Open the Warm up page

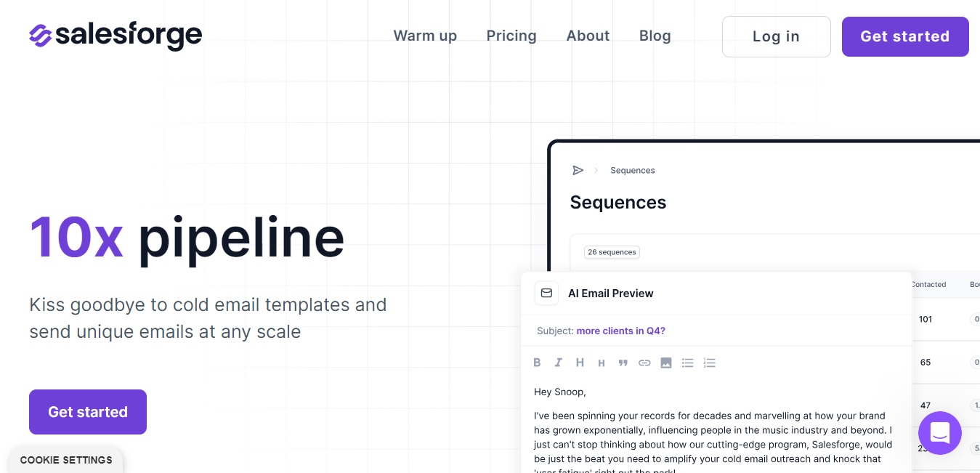point(425,36)
